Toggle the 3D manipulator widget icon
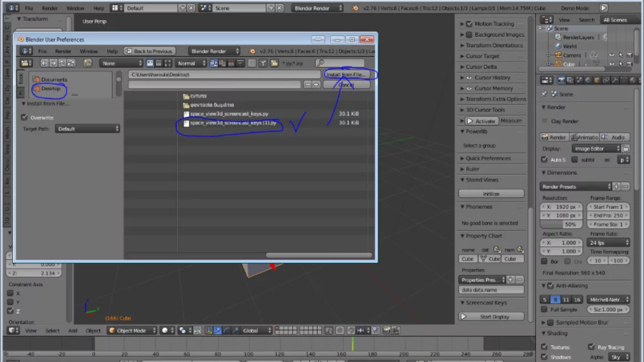This screenshot has height=362, width=644. tap(208, 330)
